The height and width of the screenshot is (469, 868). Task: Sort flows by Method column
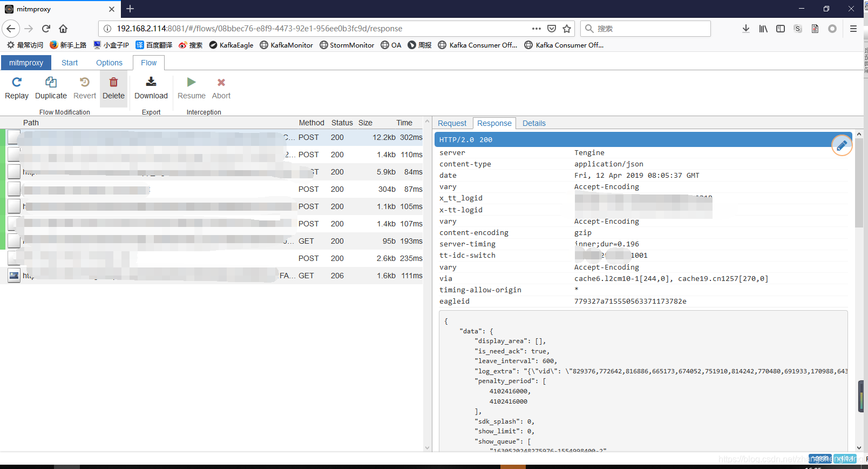tap(311, 123)
